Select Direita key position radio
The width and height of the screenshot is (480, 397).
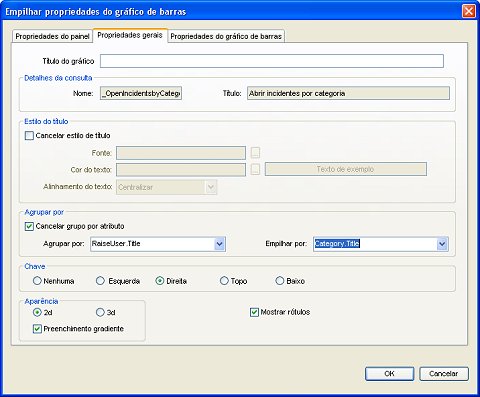pyautogui.click(x=160, y=281)
